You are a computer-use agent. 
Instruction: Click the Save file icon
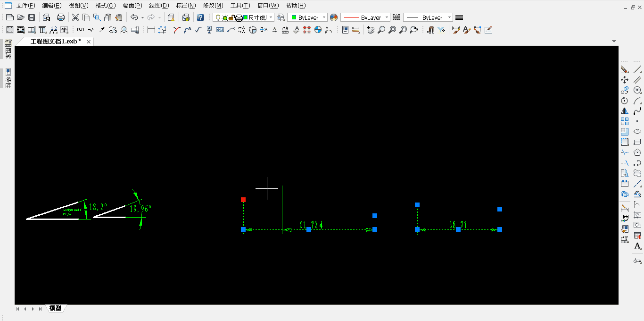tap(32, 17)
